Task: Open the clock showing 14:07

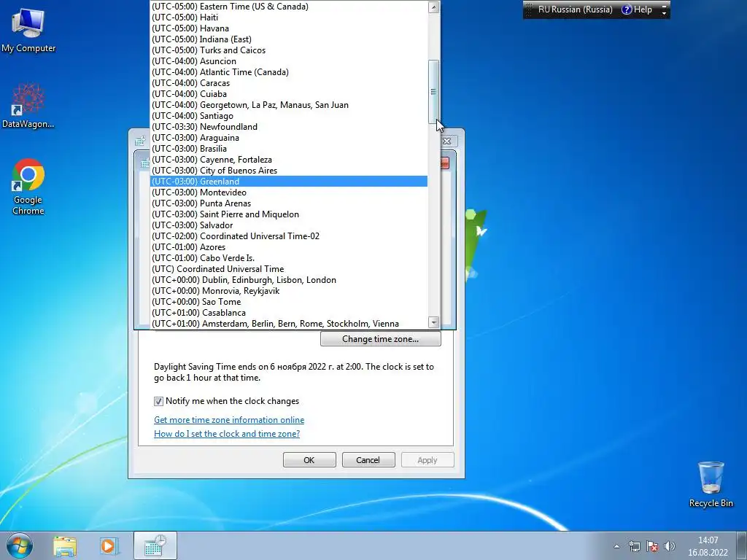Action: [x=708, y=546]
